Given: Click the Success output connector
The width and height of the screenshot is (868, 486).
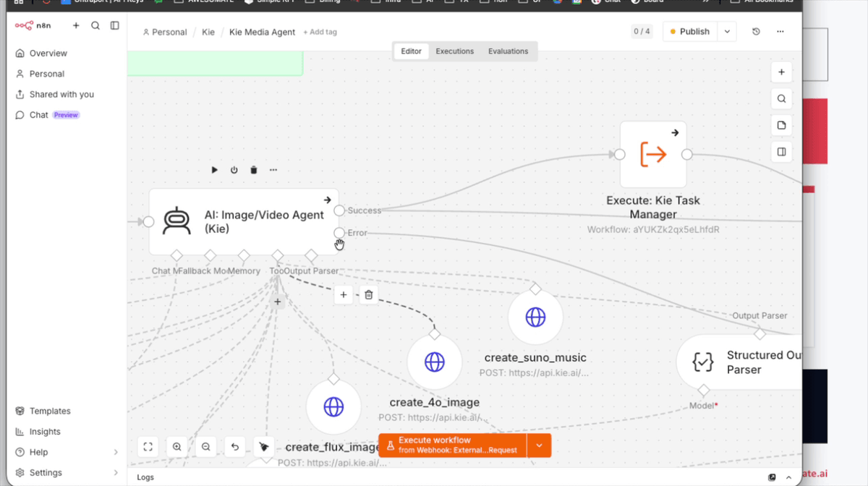Looking at the screenshot, I should (x=339, y=210).
